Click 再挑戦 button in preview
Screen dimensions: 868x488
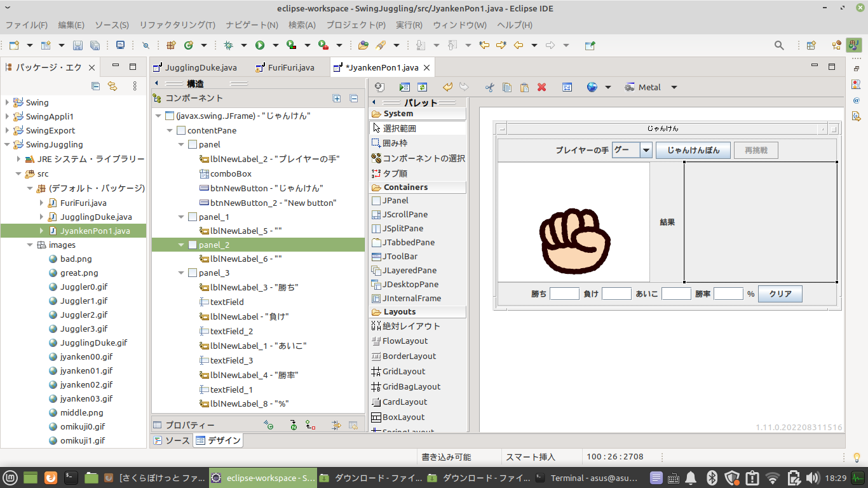(756, 151)
